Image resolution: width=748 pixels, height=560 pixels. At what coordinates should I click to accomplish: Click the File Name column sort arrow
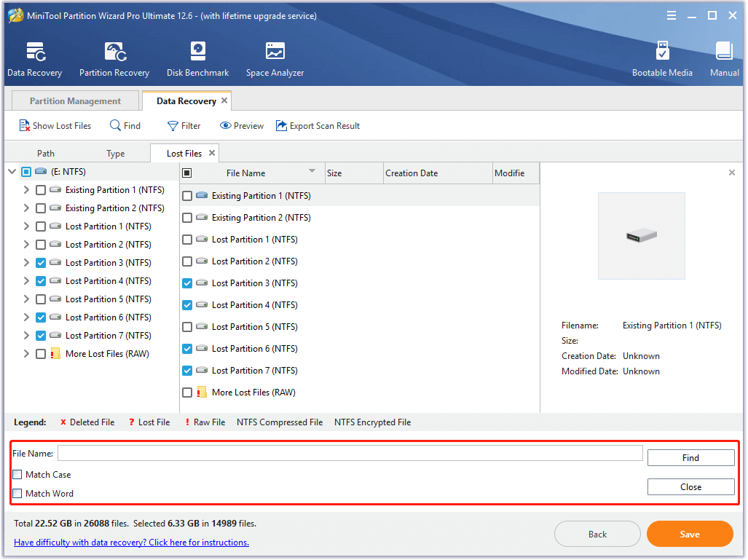pyautogui.click(x=312, y=170)
